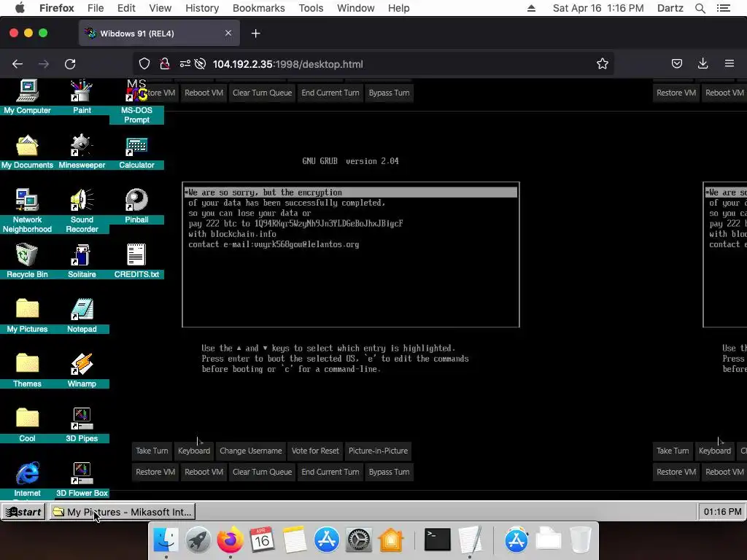Open the Start menu on the Wibdows taskbar
This screenshot has width=747, height=560.
(x=23, y=512)
